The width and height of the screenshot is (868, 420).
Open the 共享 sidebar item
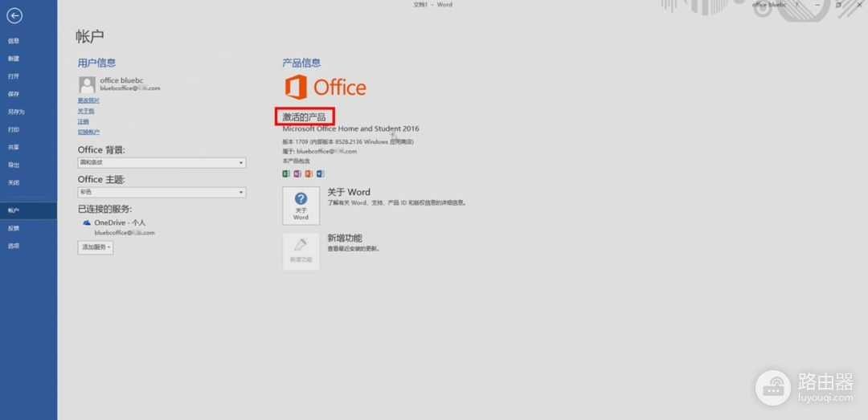click(x=14, y=147)
